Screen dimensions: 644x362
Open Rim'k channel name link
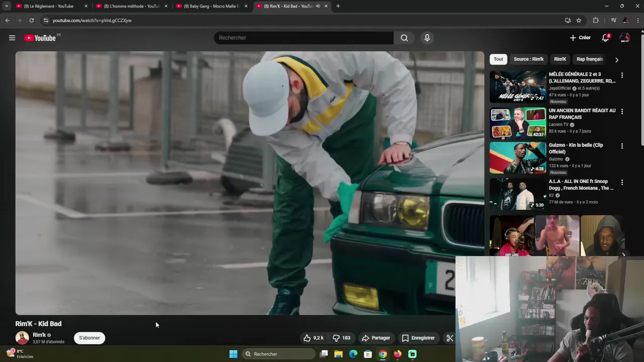39,335
